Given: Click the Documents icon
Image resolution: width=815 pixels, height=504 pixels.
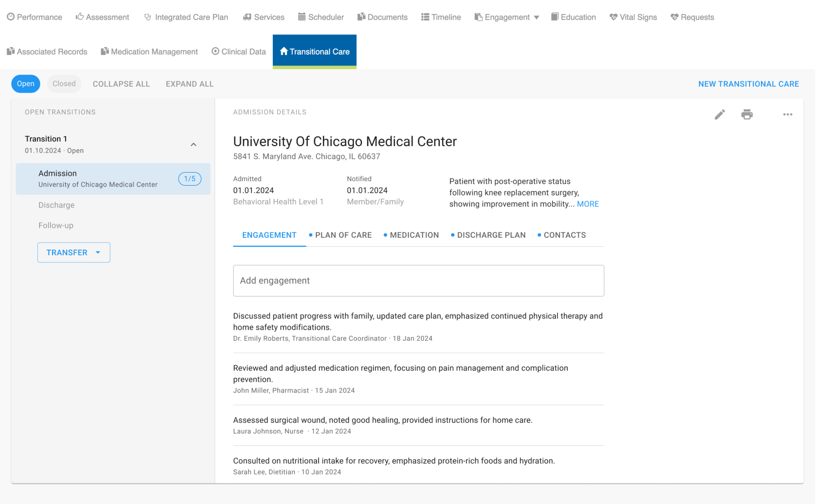Looking at the screenshot, I should (361, 17).
